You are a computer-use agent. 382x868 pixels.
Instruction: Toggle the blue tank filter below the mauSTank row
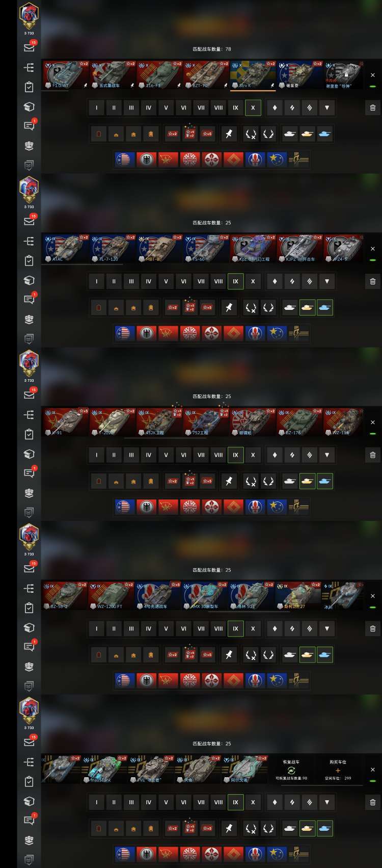click(x=324, y=828)
